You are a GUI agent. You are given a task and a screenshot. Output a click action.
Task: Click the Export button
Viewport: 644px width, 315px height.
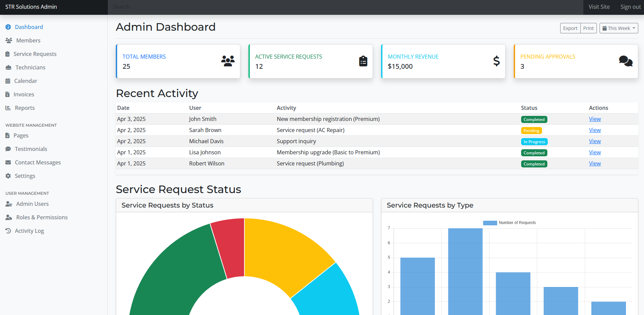point(570,28)
